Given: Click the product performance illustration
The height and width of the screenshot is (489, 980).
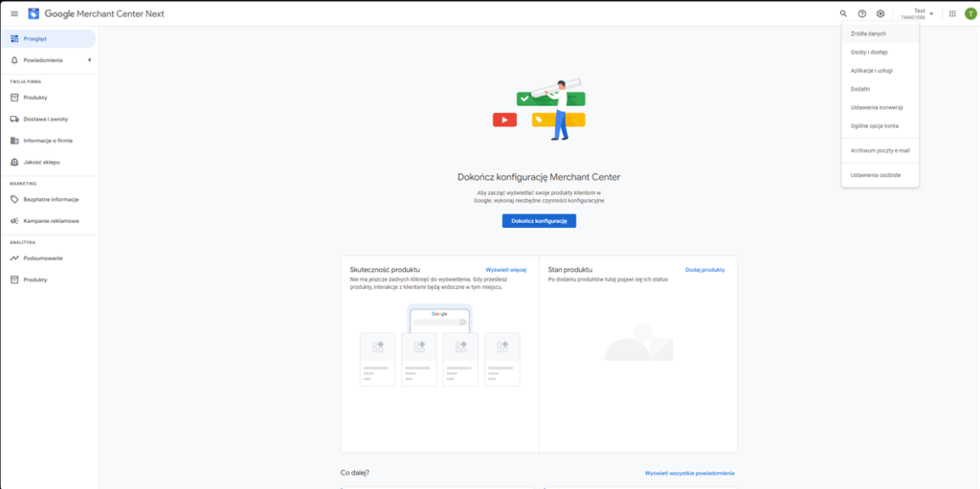Looking at the screenshot, I should coord(440,345).
